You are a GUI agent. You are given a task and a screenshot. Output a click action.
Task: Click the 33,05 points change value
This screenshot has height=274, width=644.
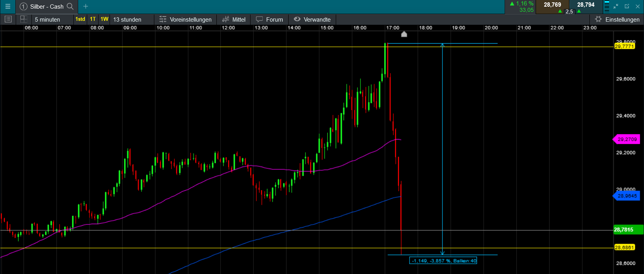526,10
